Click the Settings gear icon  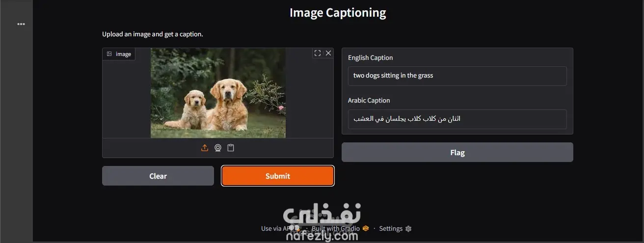point(408,229)
